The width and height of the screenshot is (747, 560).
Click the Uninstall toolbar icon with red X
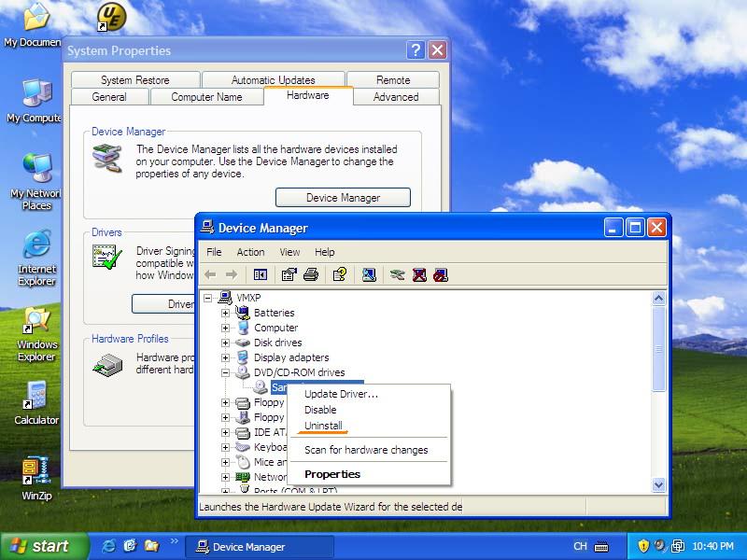pos(419,274)
